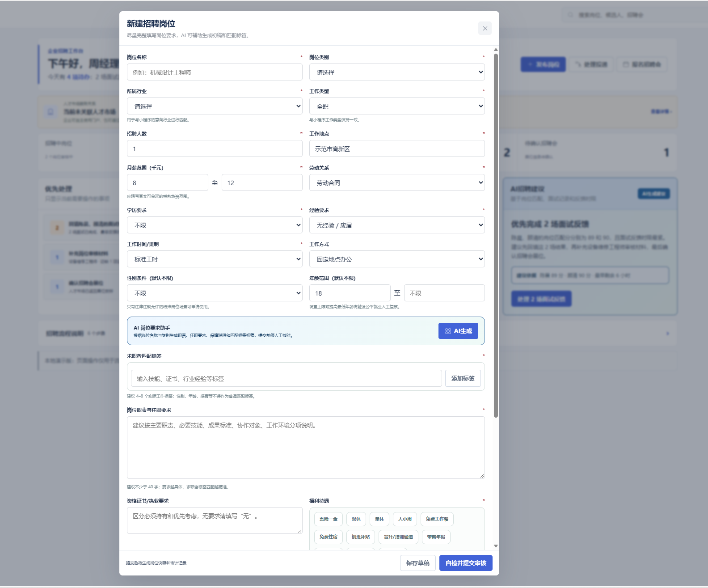Click the minimum age field showing 18
The image size is (708, 588).
click(350, 293)
